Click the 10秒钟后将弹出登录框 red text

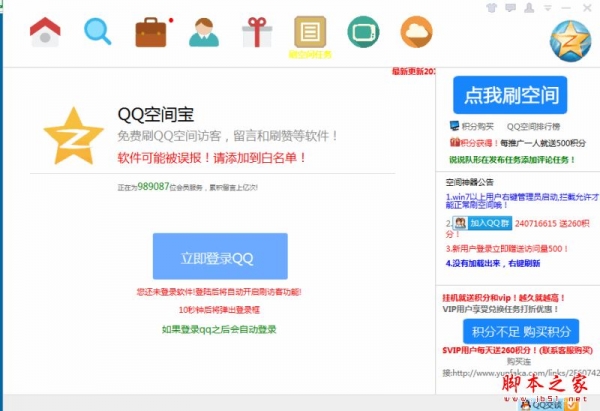219,310
